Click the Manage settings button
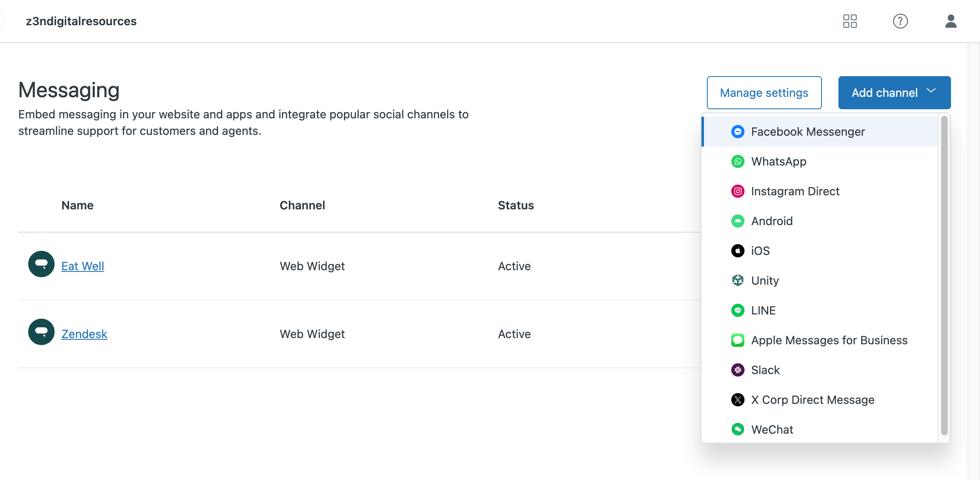Viewport: 980px width, 480px height. click(764, 93)
